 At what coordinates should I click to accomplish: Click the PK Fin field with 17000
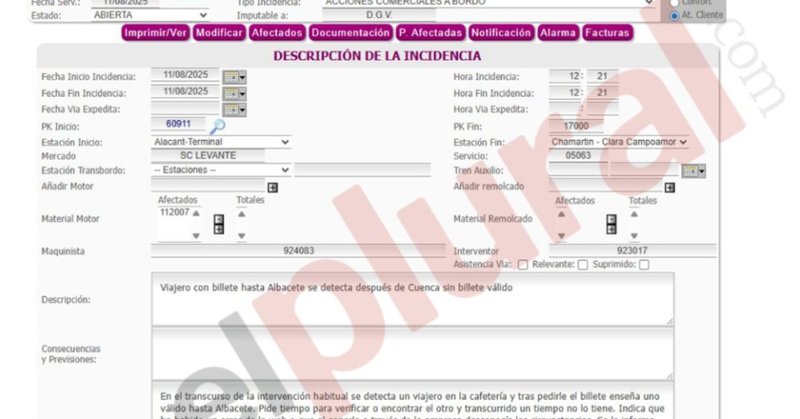pos(576,126)
